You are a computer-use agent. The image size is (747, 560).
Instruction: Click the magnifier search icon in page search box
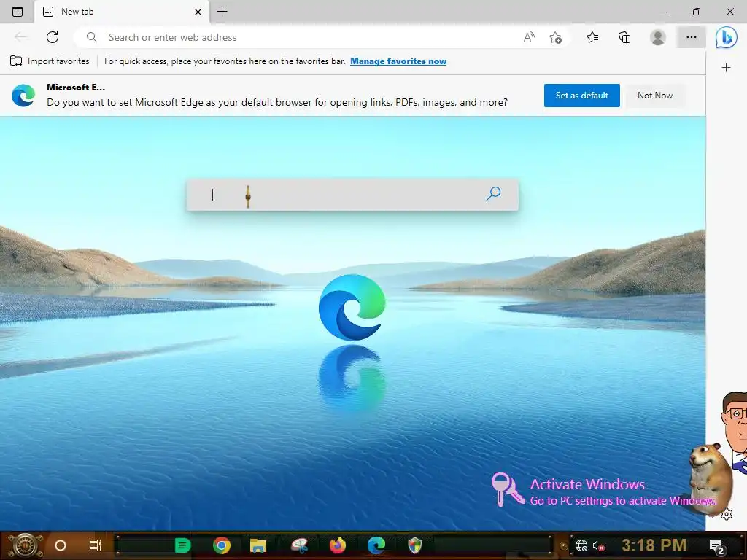(493, 193)
